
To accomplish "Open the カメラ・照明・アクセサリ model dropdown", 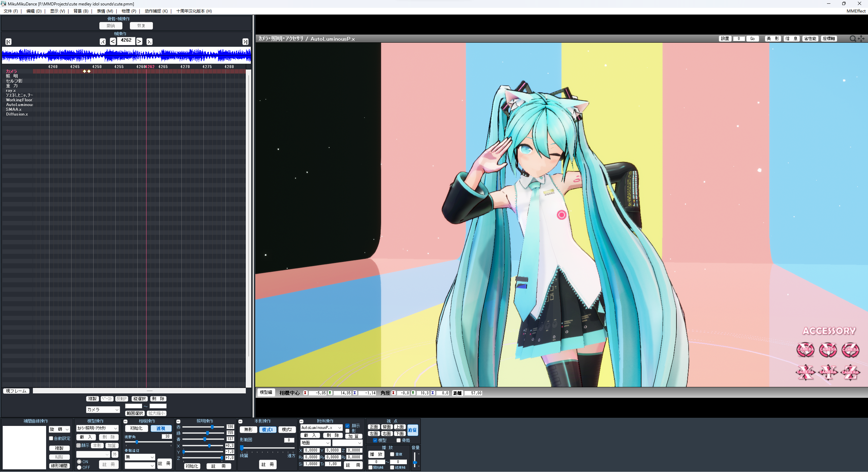I will coord(97,428).
